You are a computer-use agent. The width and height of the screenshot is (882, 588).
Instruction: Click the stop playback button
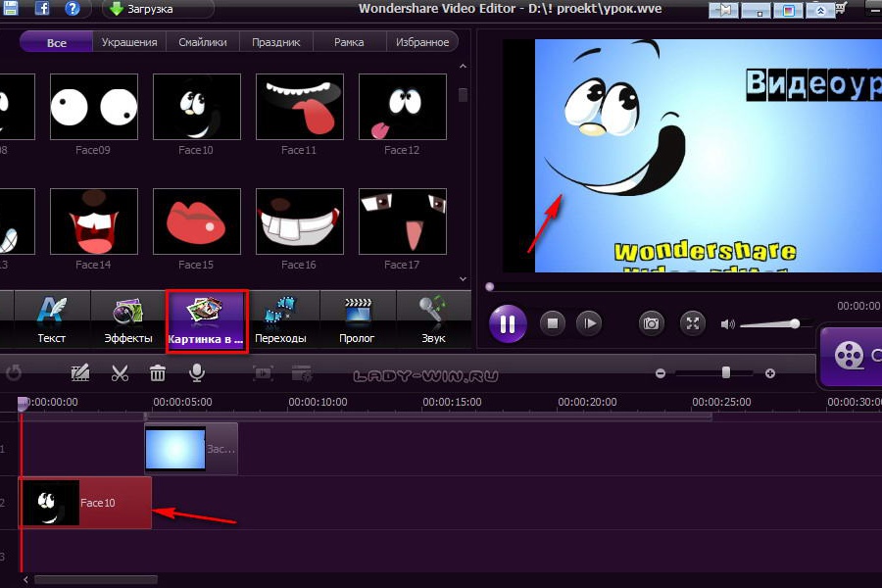553,323
